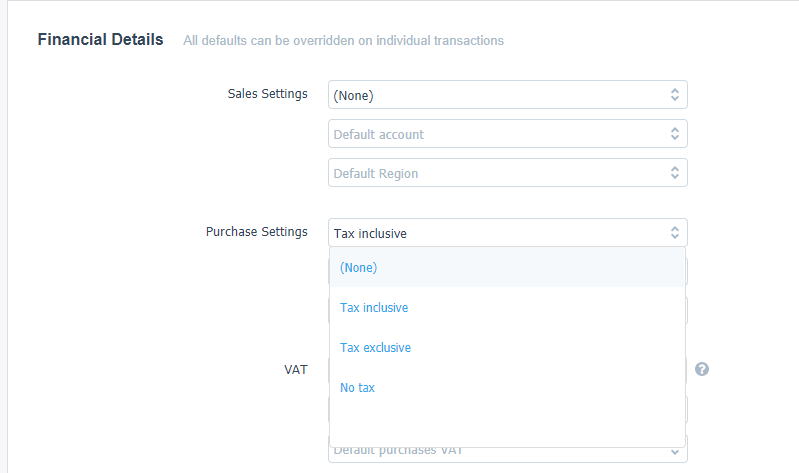Click the arrow icon on Default Region field
The width and height of the screenshot is (799, 473).
click(x=675, y=173)
